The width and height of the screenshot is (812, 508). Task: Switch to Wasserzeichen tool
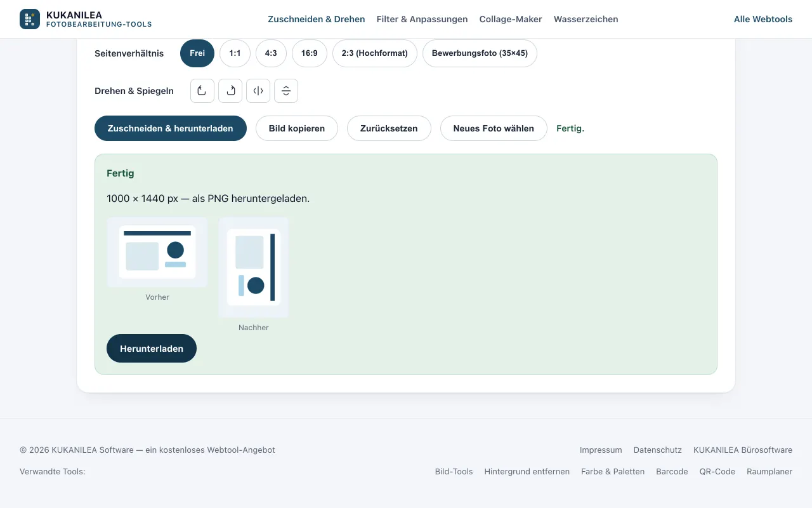(x=586, y=19)
